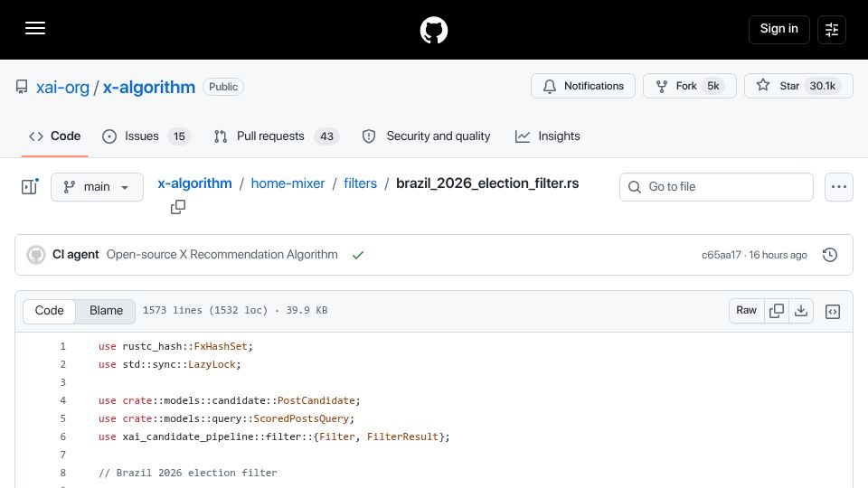The image size is (868, 488).
Task: Open the Issues tab
Action: (146, 136)
